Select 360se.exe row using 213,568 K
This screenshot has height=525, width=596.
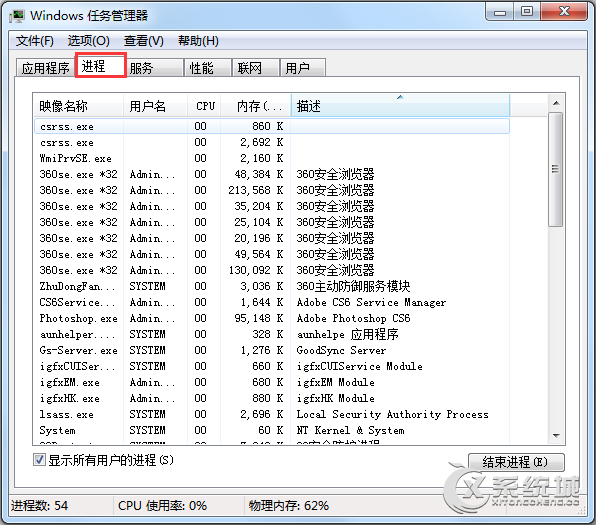272,190
